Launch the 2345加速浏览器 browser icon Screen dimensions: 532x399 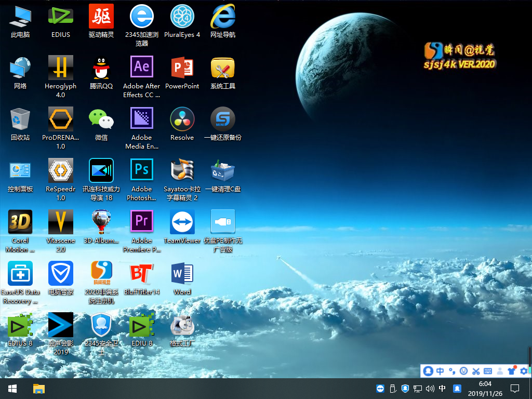141,16
